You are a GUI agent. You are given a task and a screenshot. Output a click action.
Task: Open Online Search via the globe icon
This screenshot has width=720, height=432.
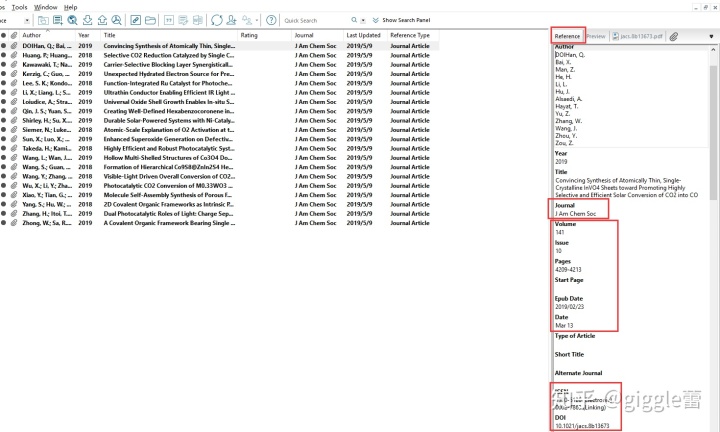click(72, 20)
